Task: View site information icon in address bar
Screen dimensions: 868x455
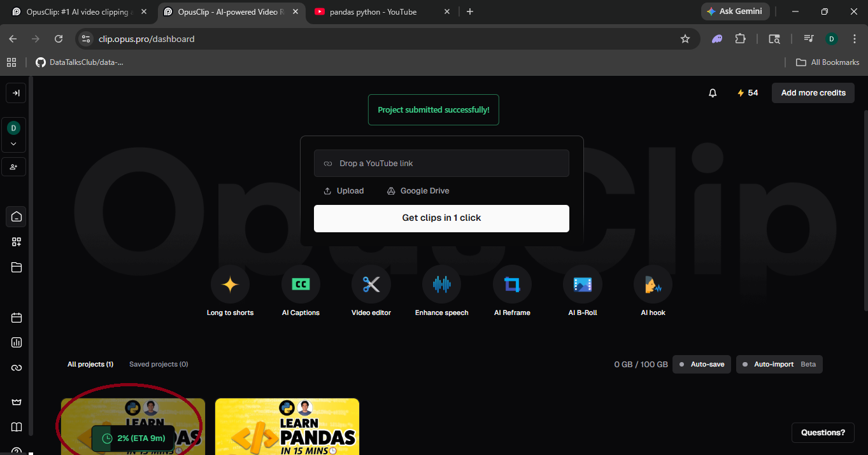Action: point(87,39)
